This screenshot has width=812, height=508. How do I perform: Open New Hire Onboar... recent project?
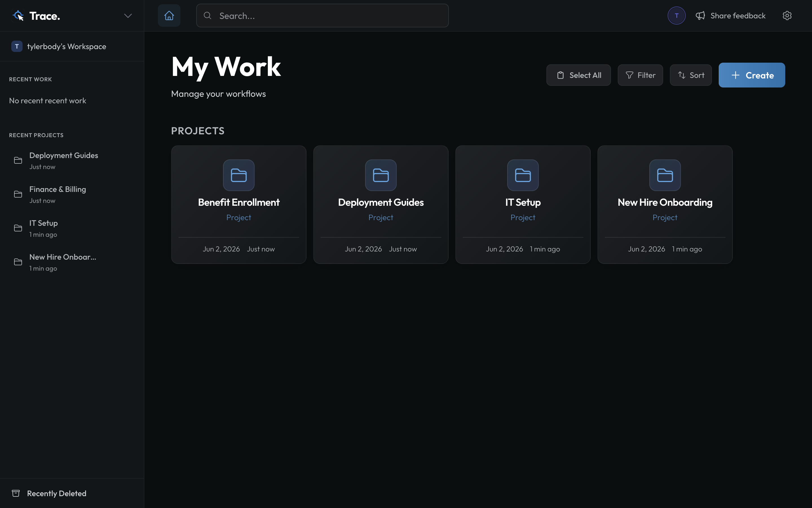(72, 262)
